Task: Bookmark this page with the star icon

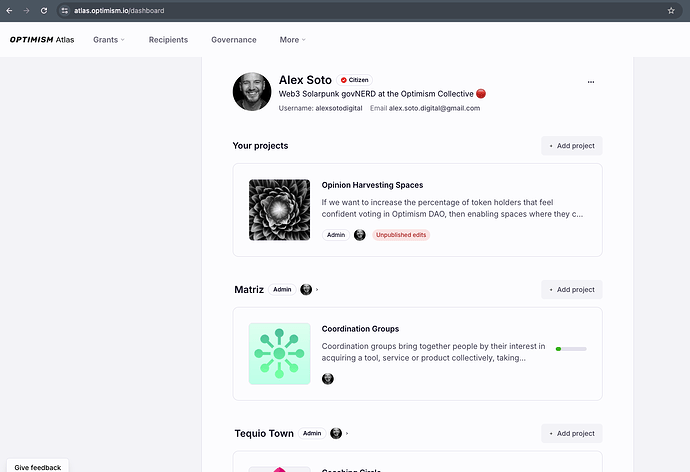Action: click(x=671, y=10)
